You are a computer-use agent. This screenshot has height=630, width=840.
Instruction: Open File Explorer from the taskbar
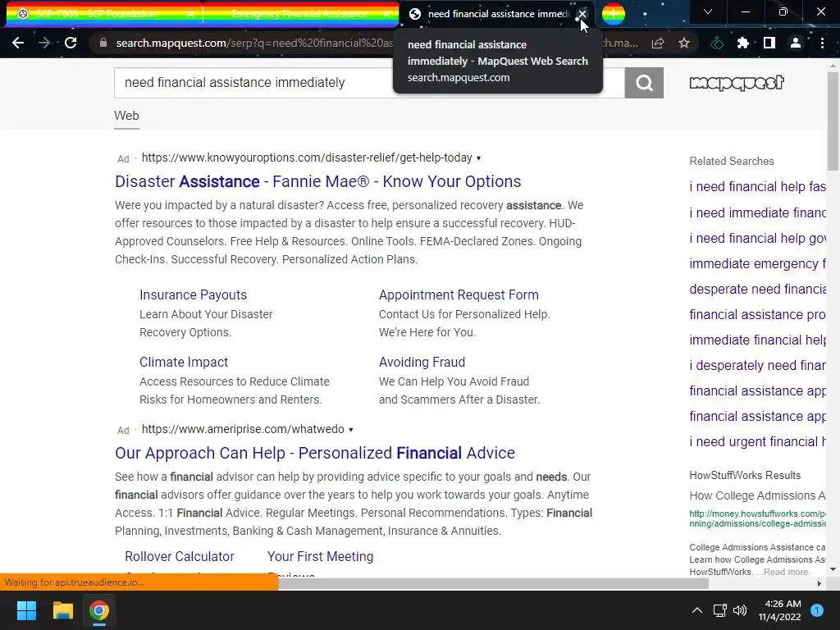[x=62, y=610]
